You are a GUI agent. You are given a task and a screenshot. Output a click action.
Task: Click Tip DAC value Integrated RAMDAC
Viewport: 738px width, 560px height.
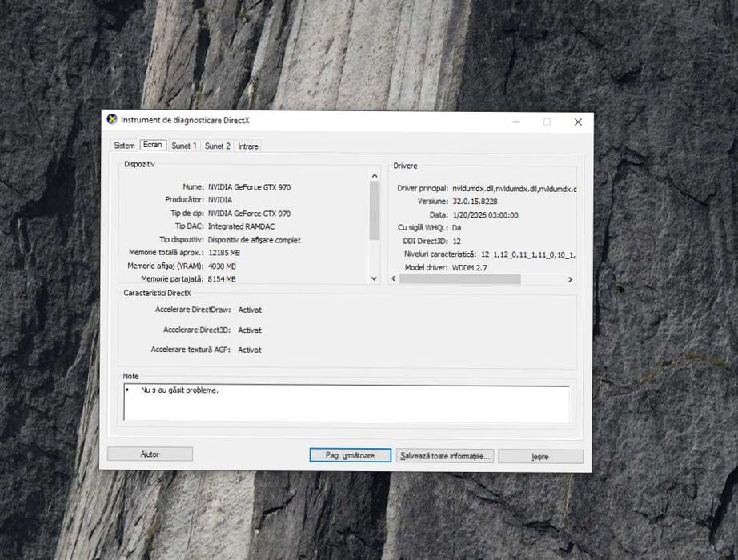pyautogui.click(x=242, y=226)
